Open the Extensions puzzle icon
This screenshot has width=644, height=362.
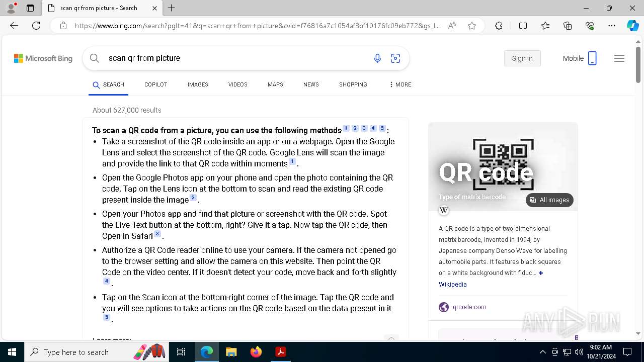coord(499,26)
